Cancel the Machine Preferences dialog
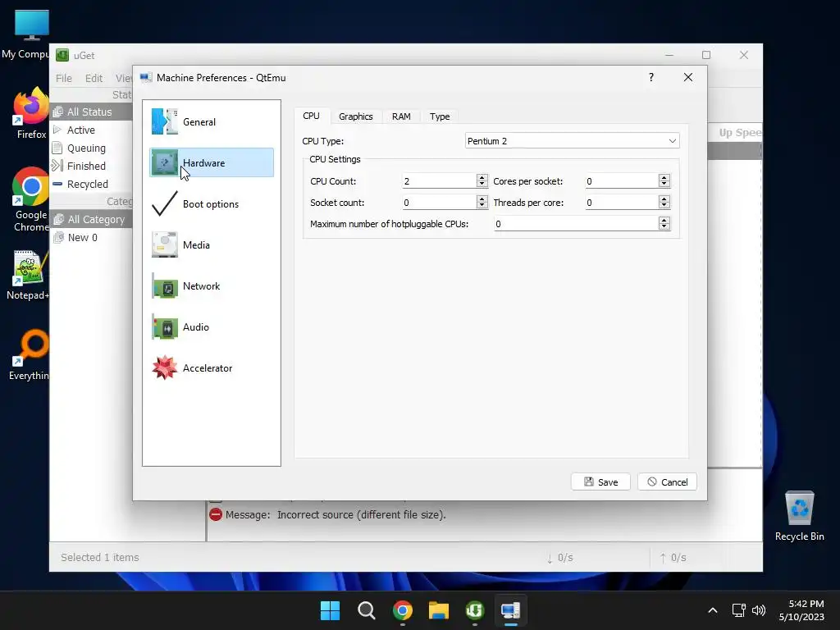 [x=667, y=482]
